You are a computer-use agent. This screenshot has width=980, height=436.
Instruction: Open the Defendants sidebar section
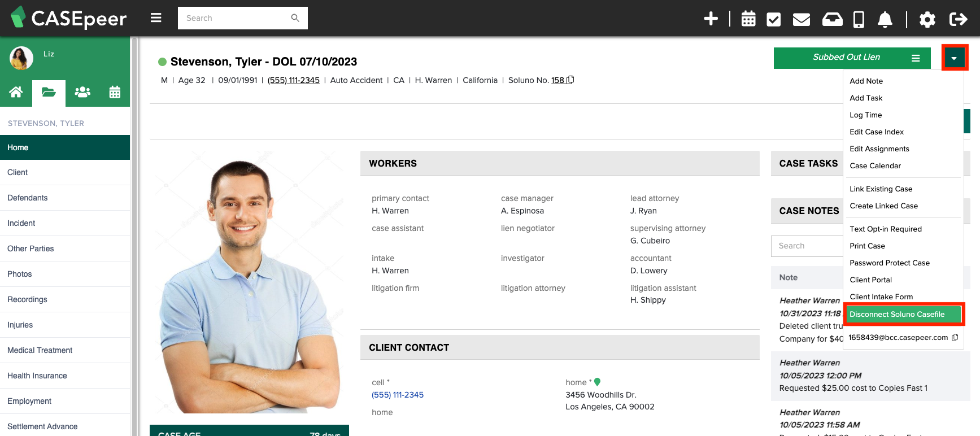click(x=65, y=198)
